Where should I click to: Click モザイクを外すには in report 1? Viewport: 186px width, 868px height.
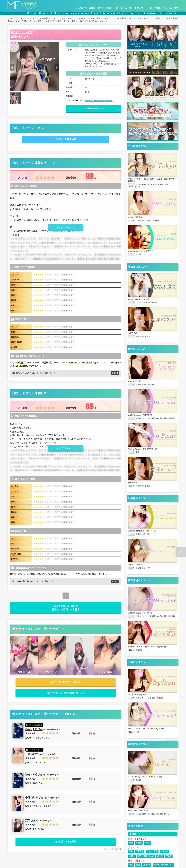click(x=65, y=448)
